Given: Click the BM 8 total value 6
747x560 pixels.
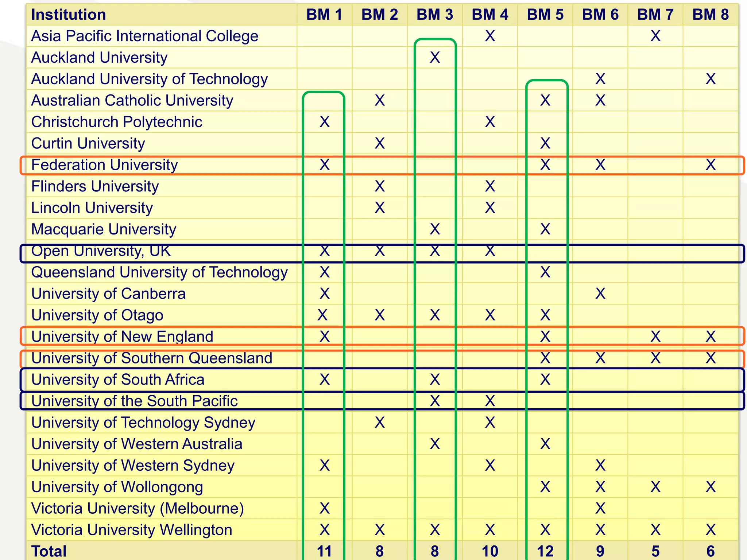Looking at the screenshot, I should (711, 551).
